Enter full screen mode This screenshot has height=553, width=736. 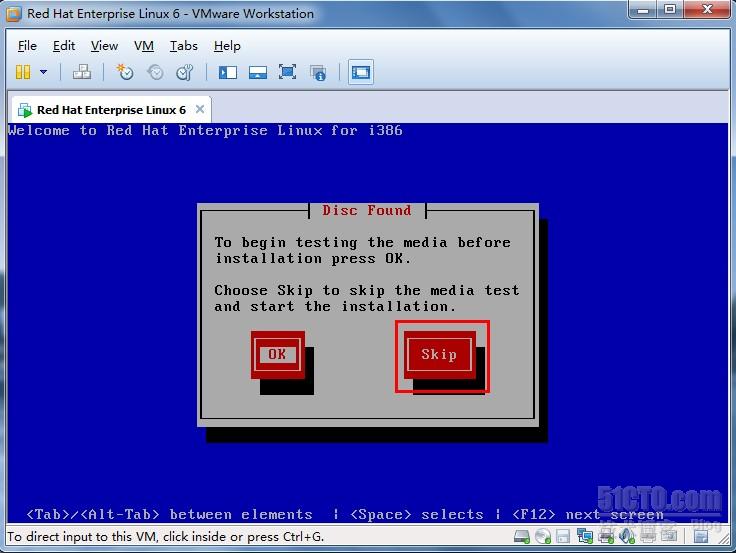point(287,72)
